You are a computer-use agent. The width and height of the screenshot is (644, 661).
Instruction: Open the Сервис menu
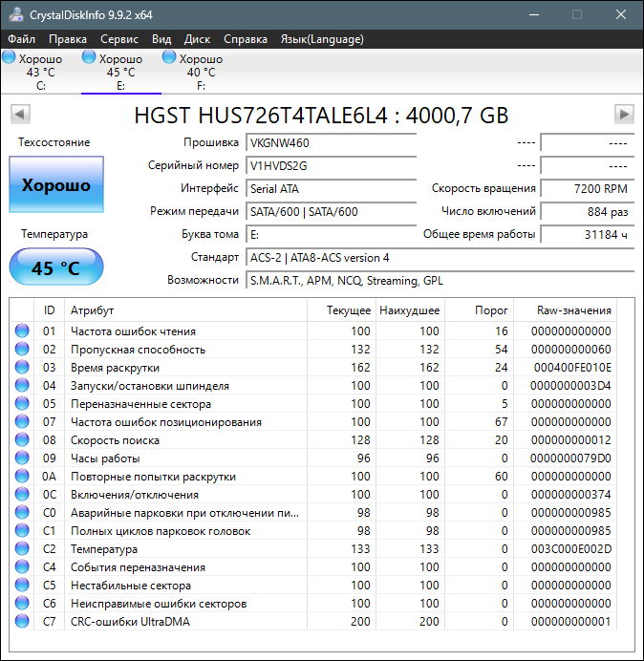(119, 39)
